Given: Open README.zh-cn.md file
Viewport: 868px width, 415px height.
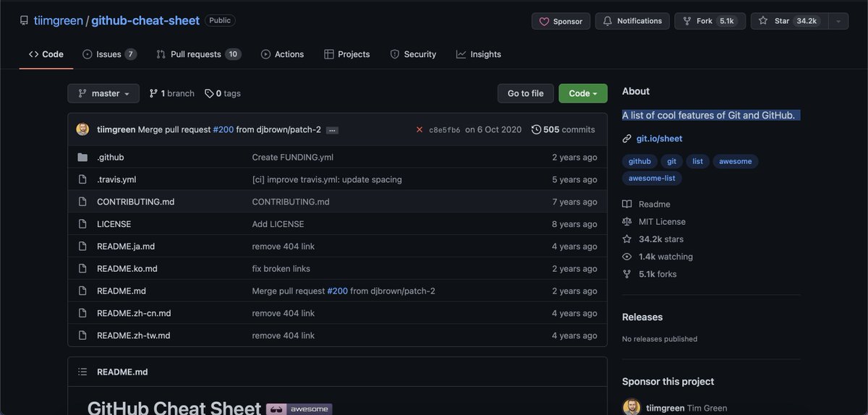Looking at the screenshot, I should (x=134, y=313).
